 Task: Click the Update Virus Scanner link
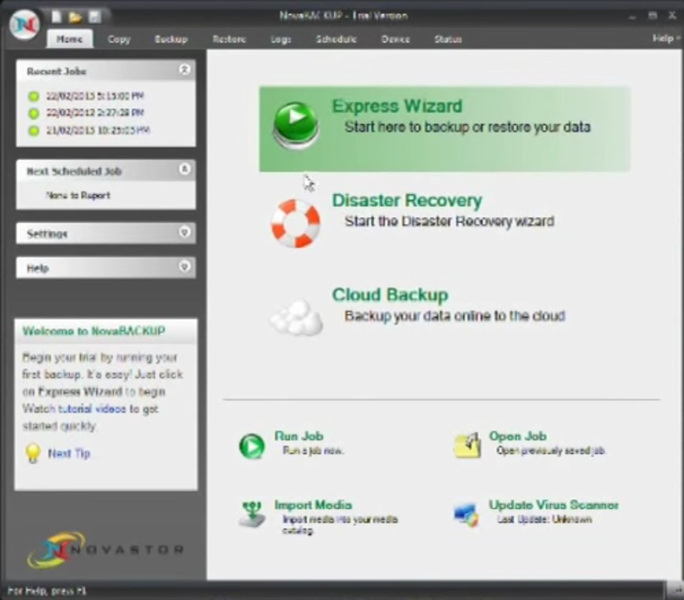(x=554, y=505)
